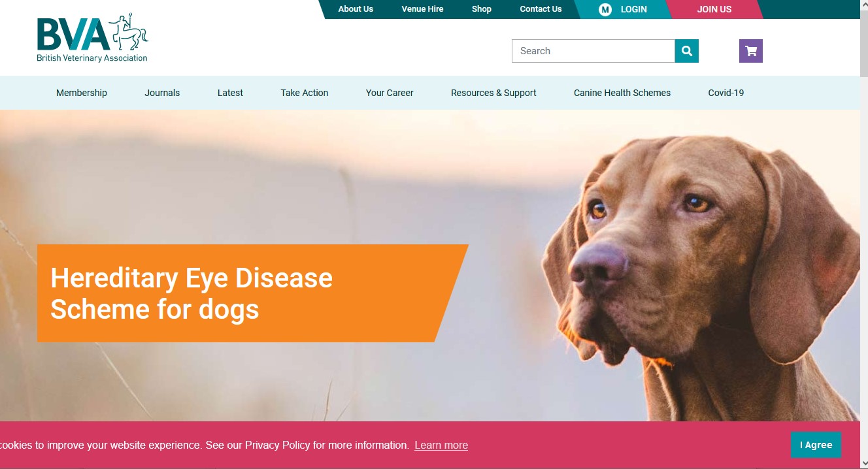Viewport: 868px width, 469px height.
Task: Click the BVA logo
Action: (x=93, y=38)
